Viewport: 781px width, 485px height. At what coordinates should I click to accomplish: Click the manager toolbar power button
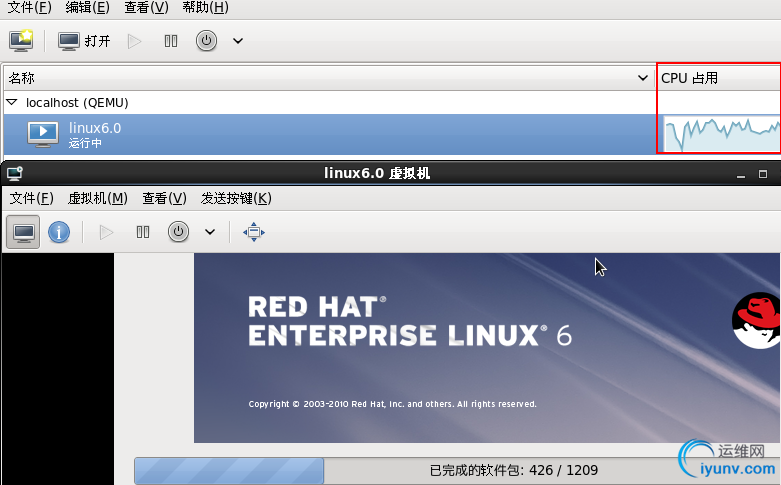click(x=206, y=41)
